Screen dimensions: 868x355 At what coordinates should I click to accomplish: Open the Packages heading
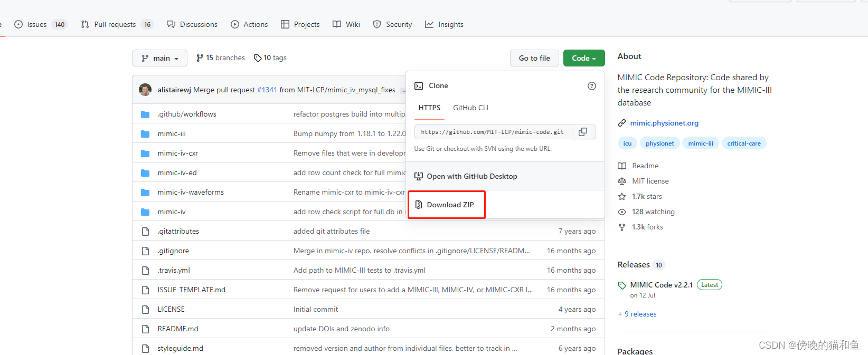point(635,351)
